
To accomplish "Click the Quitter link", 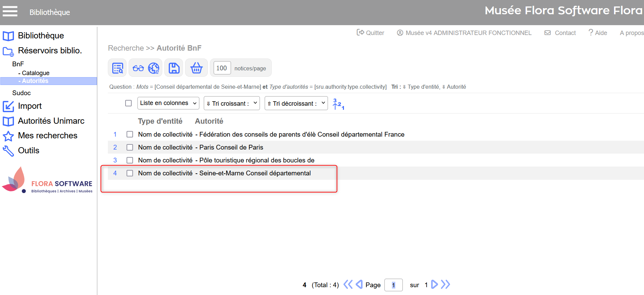I will 370,33.
